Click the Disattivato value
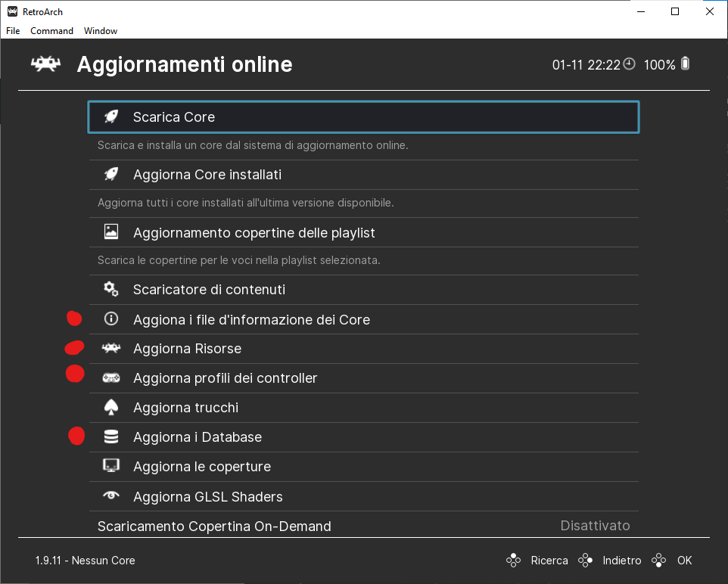The width and height of the screenshot is (728, 584). 595,526
